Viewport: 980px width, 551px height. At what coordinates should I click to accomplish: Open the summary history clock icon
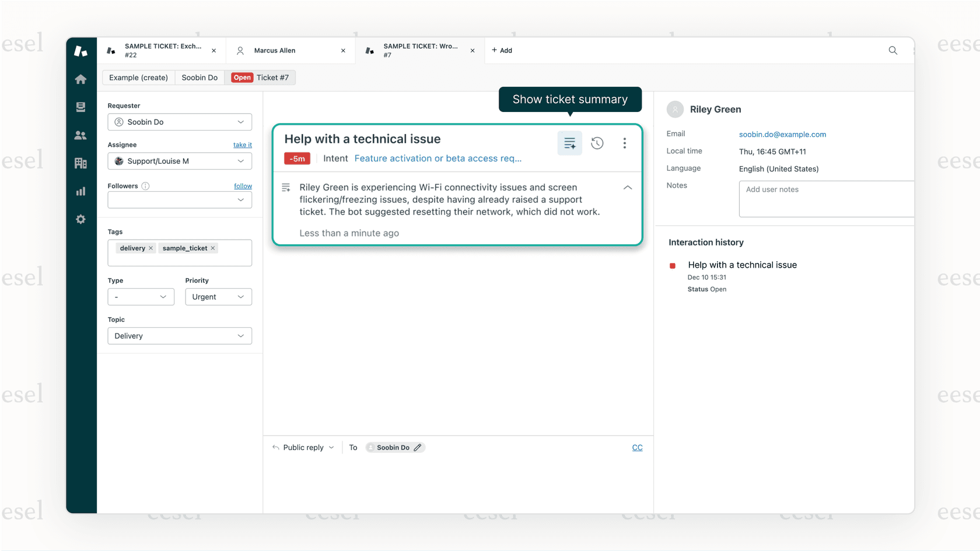coord(597,143)
